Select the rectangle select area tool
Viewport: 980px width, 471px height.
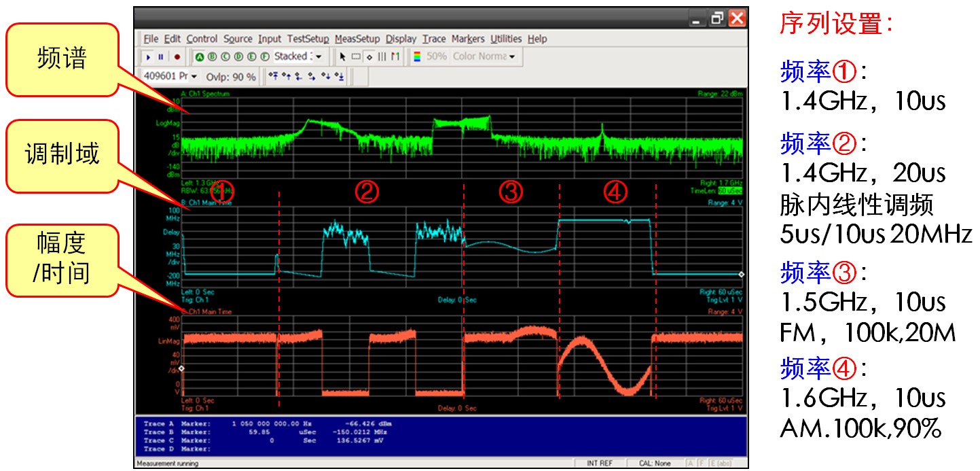tap(356, 57)
